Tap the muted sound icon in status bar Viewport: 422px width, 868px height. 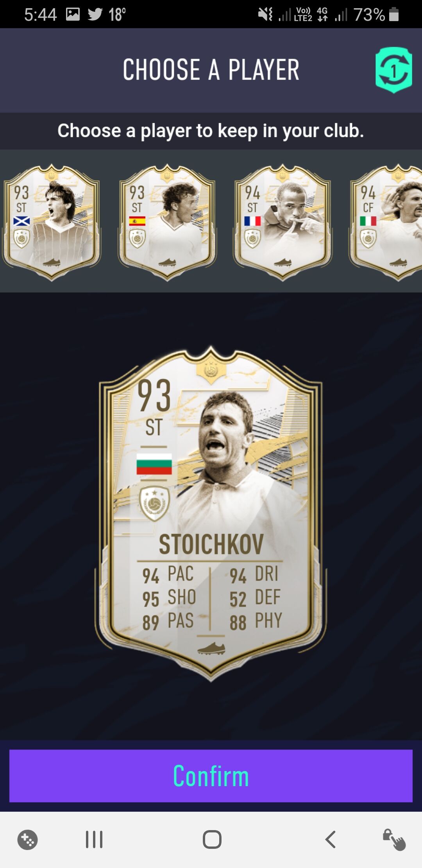265,14
